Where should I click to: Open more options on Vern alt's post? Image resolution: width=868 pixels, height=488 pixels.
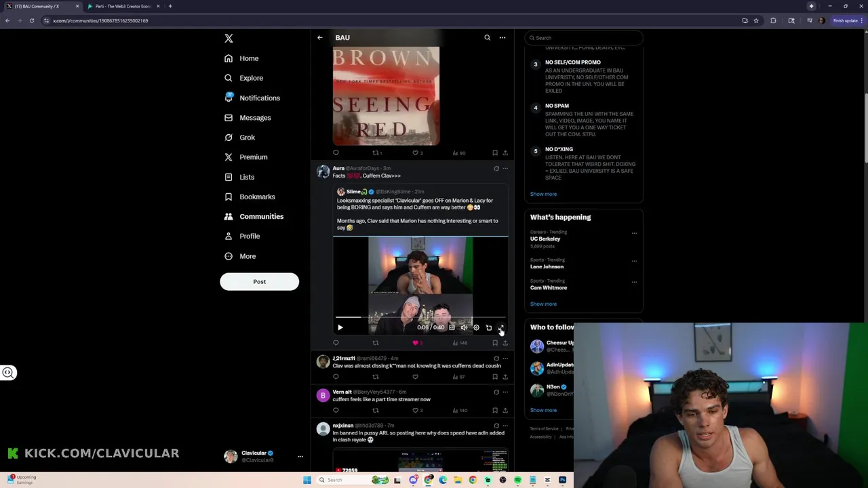505,392
